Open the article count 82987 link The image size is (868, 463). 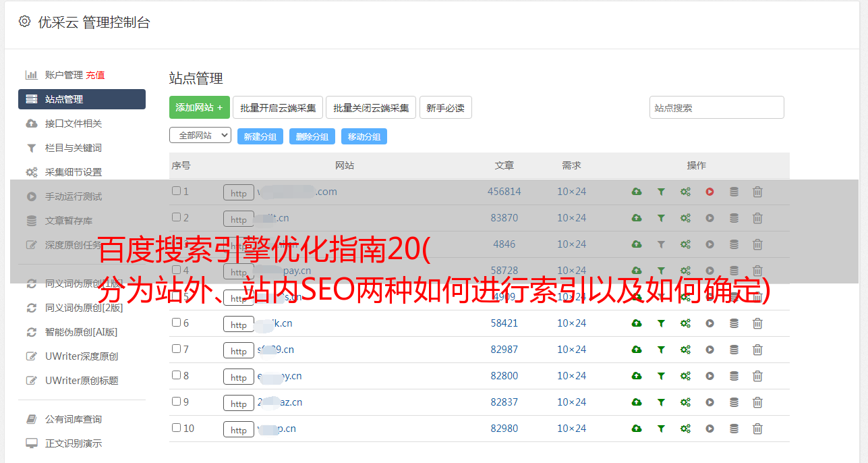(504, 350)
